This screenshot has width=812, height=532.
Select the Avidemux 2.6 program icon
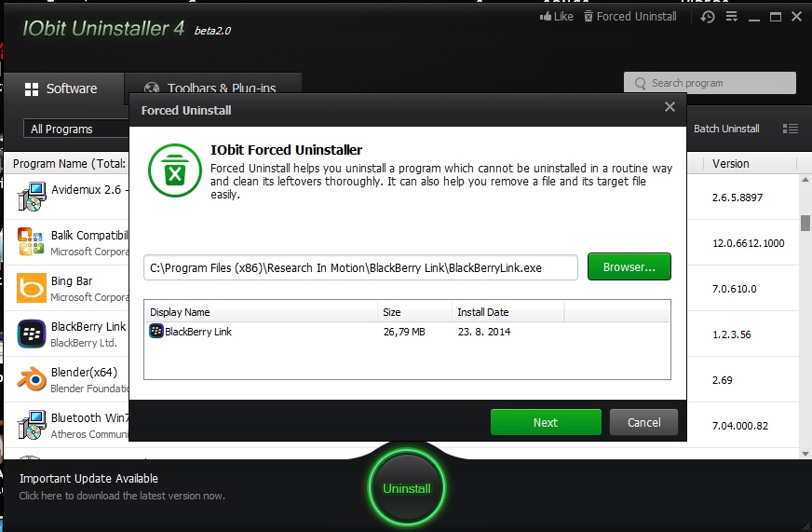click(x=32, y=197)
